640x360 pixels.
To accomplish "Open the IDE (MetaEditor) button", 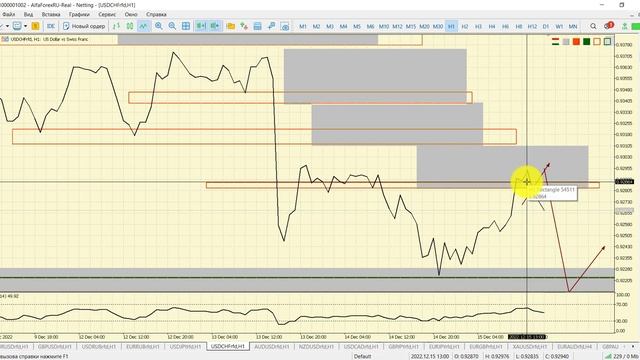I will click(x=51, y=26).
